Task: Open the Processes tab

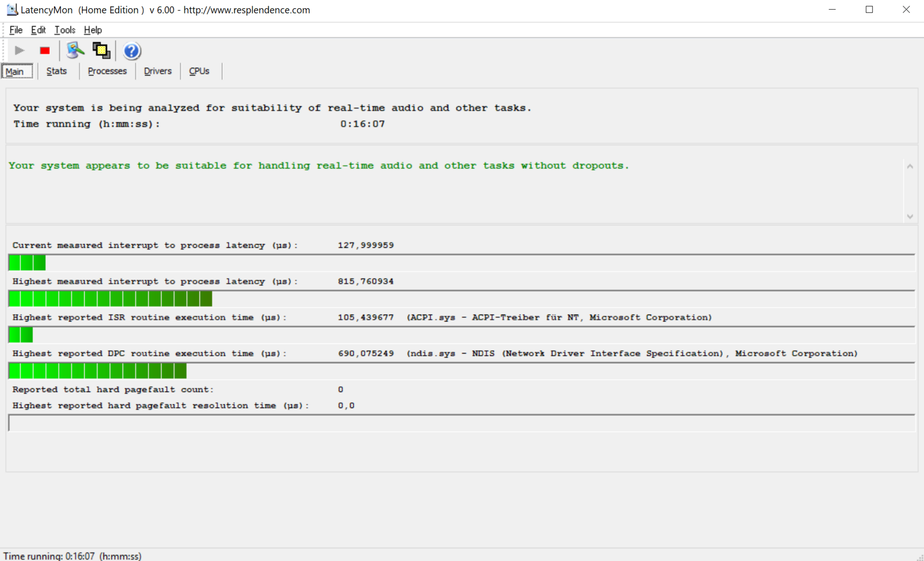Action: tap(107, 71)
